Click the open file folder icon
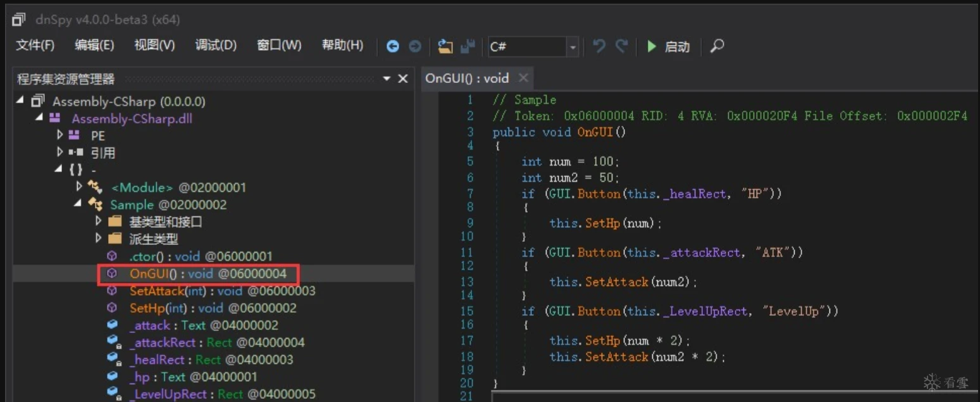Viewport: 980px width, 402px height. tap(445, 46)
